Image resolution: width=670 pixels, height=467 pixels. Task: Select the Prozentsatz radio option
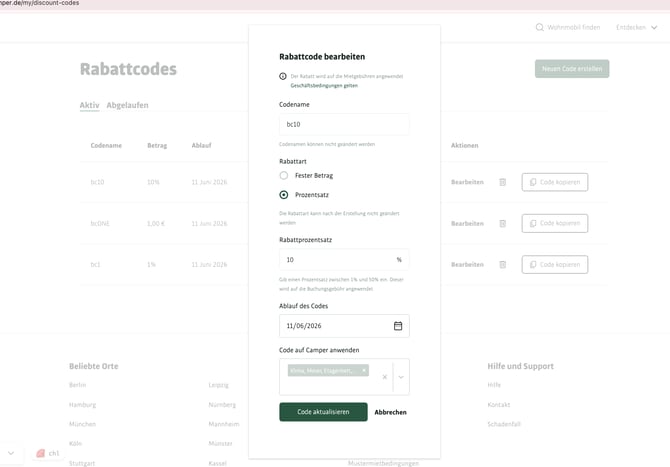tap(284, 195)
